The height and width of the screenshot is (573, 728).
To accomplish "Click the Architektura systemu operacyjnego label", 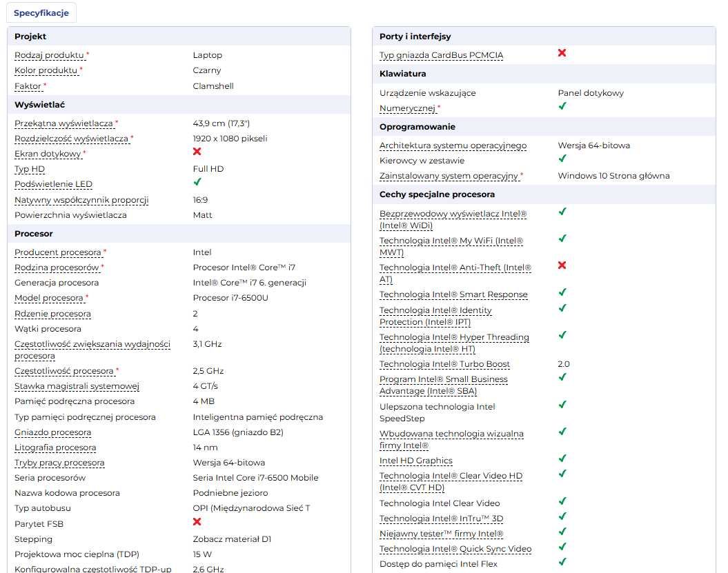I will click(453, 145).
